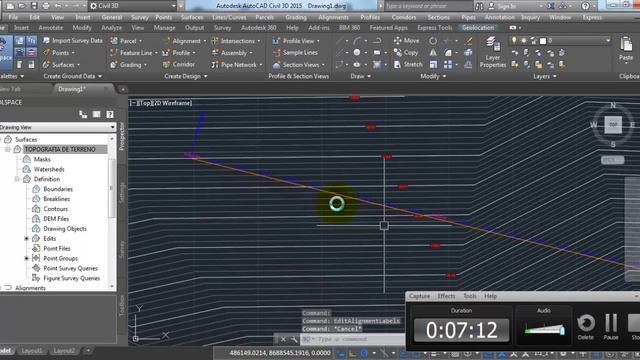Open the Profile View tool
The image size is (640, 360).
296,41
